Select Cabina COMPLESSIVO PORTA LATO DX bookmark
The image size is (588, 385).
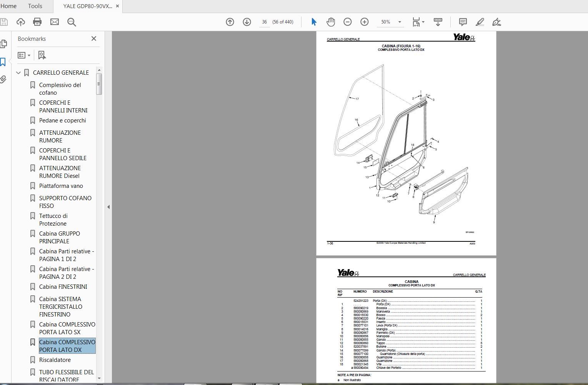click(x=67, y=346)
